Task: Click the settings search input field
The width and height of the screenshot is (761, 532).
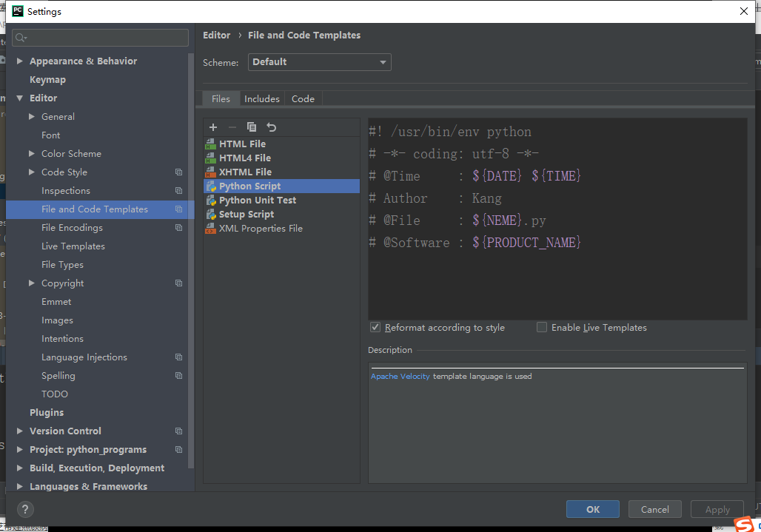Action: point(101,37)
